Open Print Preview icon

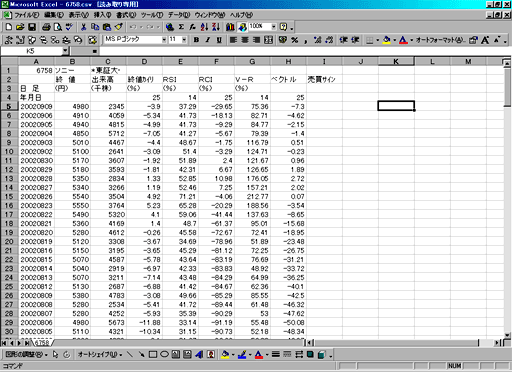[58, 27]
